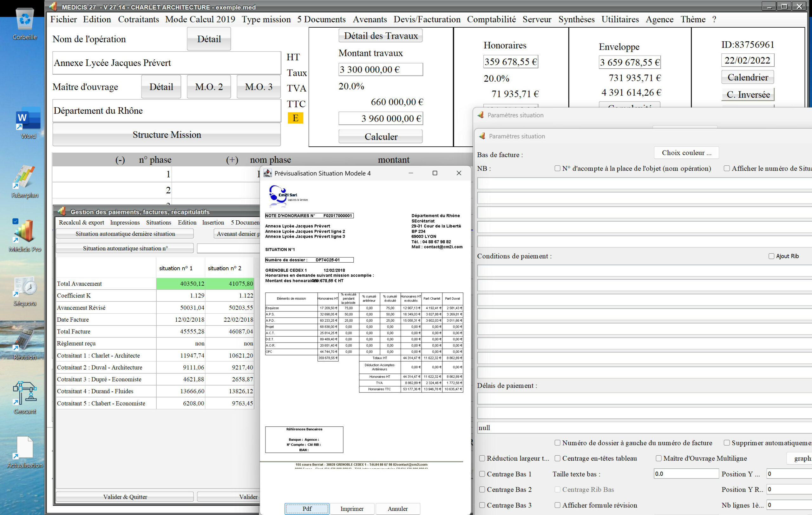The height and width of the screenshot is (515, 812).
Task: Launch the Faberplan desktop icon
Action: point(25,177)
